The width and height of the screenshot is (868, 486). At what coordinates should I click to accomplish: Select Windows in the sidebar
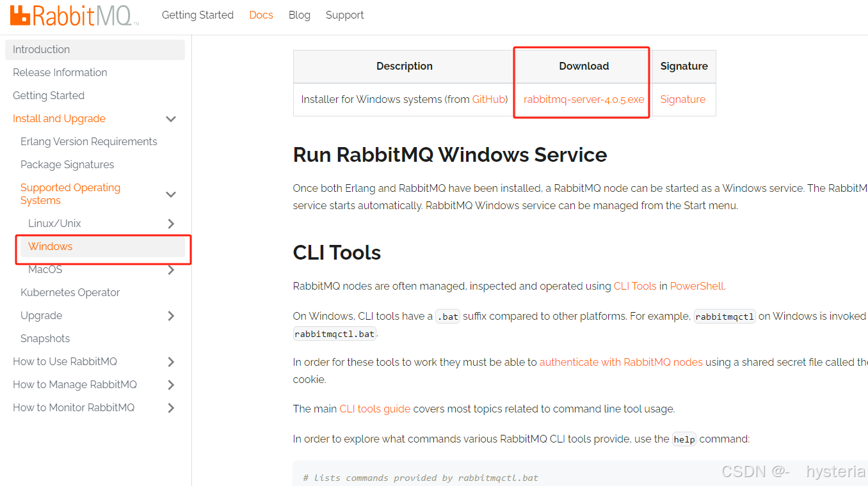tap(49, 246)
